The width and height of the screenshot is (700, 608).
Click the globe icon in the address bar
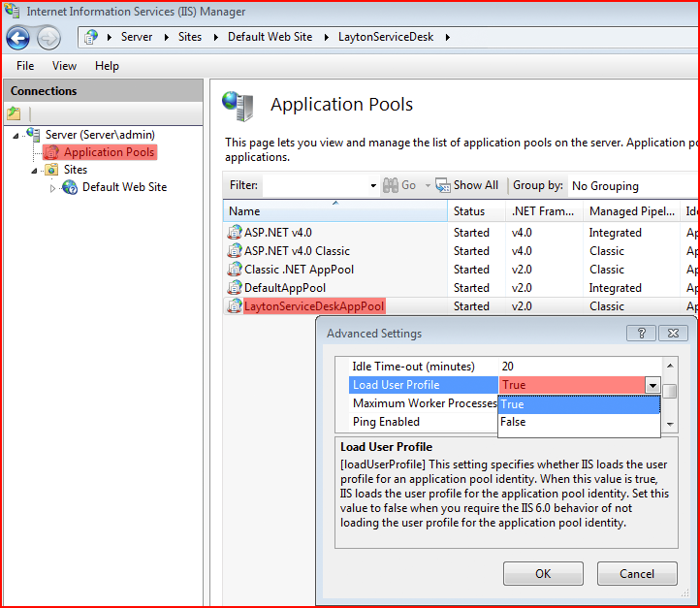tap(91, 37)
